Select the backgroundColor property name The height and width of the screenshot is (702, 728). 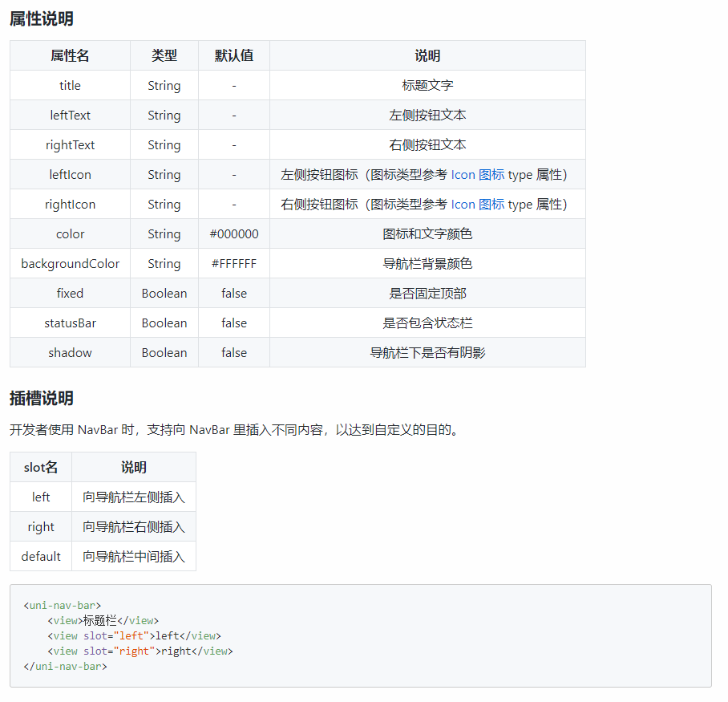70,263
